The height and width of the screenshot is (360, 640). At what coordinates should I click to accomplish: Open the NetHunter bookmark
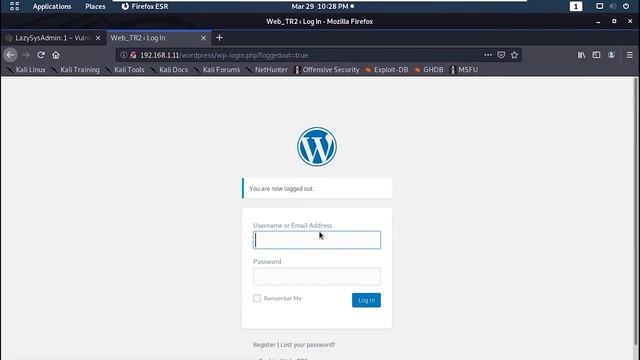coord(267,70)
